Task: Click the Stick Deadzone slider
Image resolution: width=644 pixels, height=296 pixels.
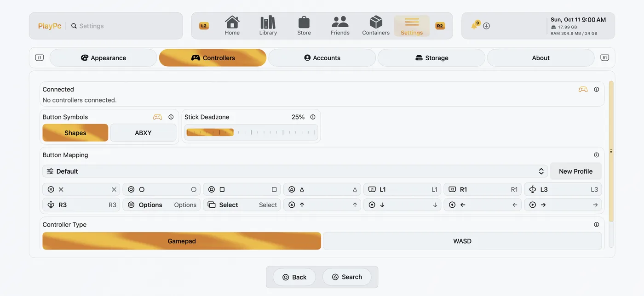Action: point(251,132)
